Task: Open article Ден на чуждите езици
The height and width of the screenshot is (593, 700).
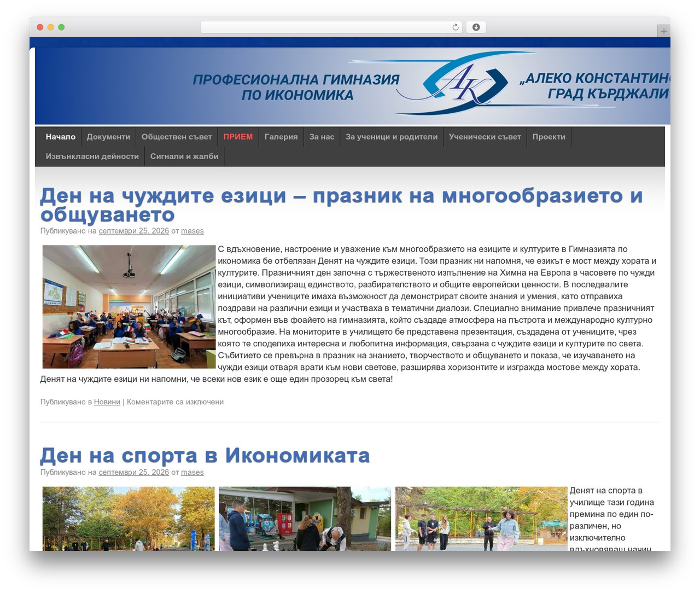Action: click(341, 205)
